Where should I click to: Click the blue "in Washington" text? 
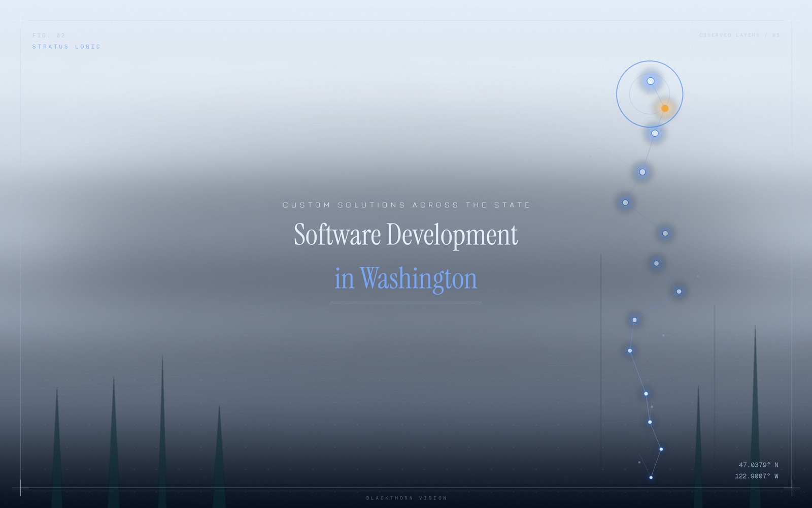pos(405,278)
